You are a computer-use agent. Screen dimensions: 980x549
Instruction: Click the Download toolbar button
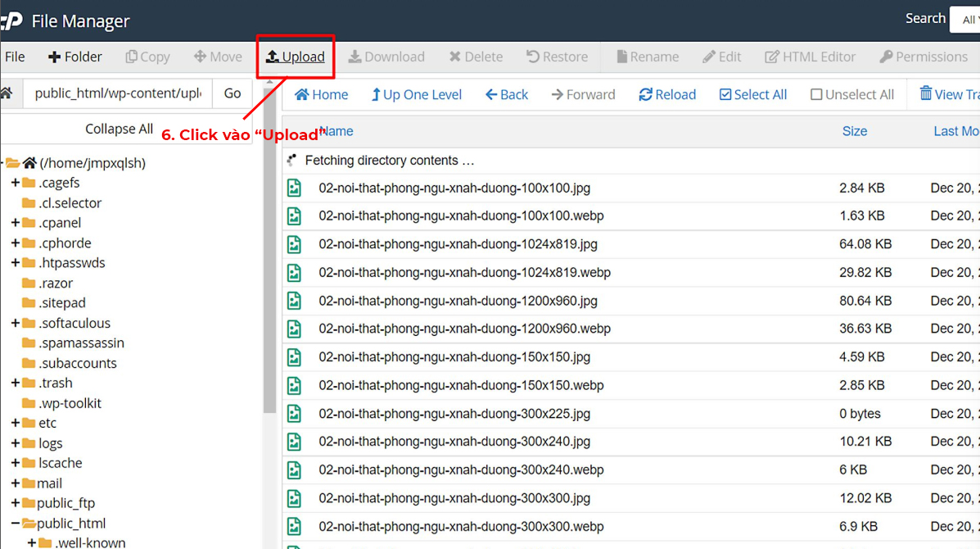[x=386, y=57]
